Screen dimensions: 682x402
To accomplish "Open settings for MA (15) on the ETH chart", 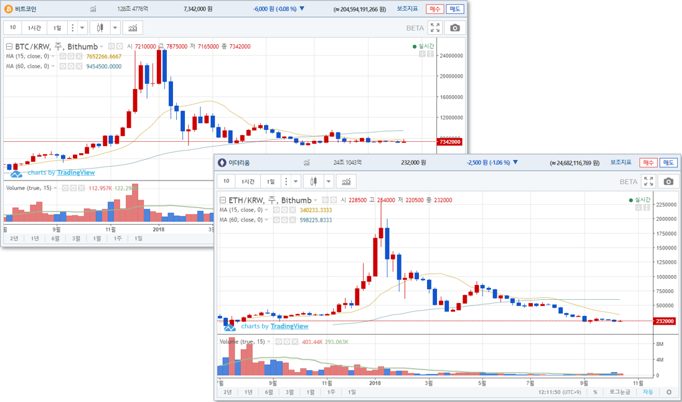I will pos(284,210).
